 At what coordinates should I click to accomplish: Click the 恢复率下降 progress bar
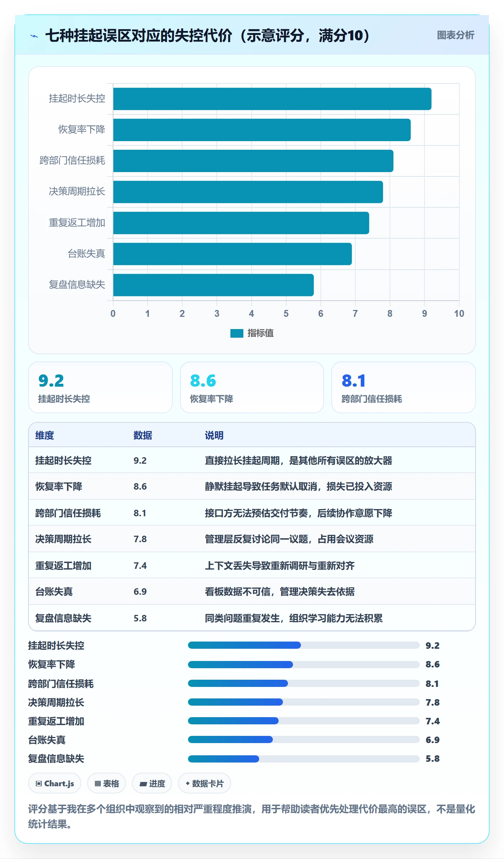(x=304, y=664)
